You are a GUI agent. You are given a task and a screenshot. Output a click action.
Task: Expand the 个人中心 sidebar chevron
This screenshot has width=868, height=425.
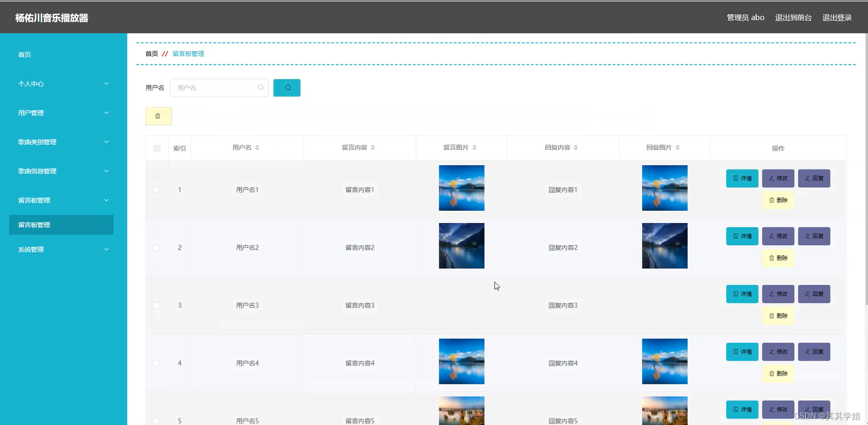coord(106,84)
